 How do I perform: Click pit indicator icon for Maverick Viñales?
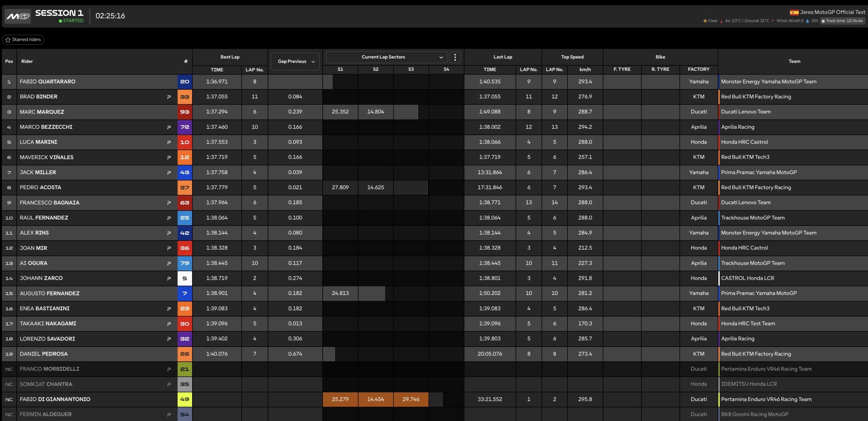coord(169,158)
